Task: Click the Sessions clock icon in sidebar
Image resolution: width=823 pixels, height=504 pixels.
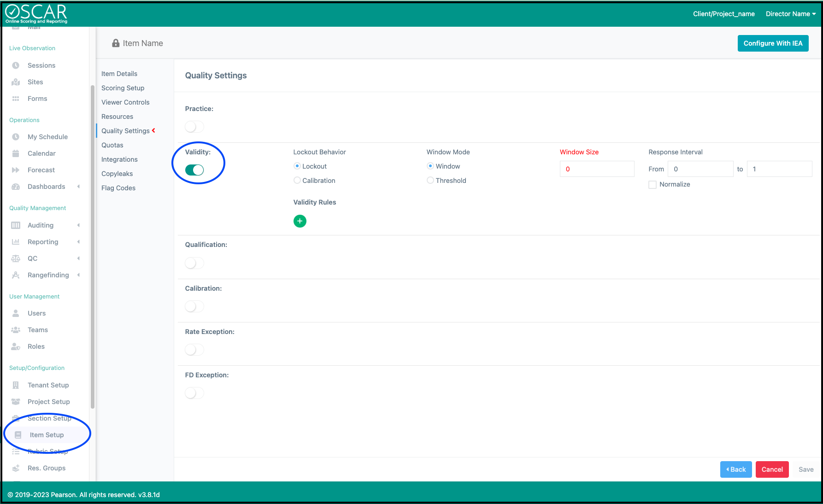Action: tap(16, 65)
